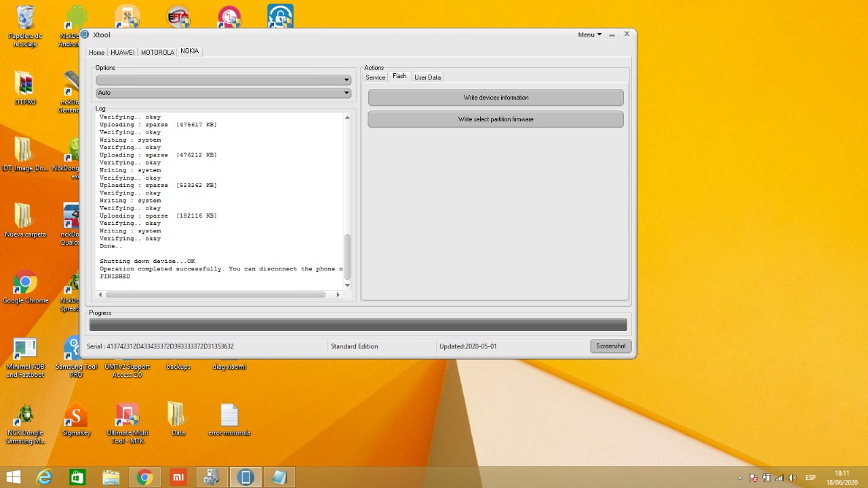868x488 pixels.
Task: Open the Data folder on the desktop
Action: (178, 420)
